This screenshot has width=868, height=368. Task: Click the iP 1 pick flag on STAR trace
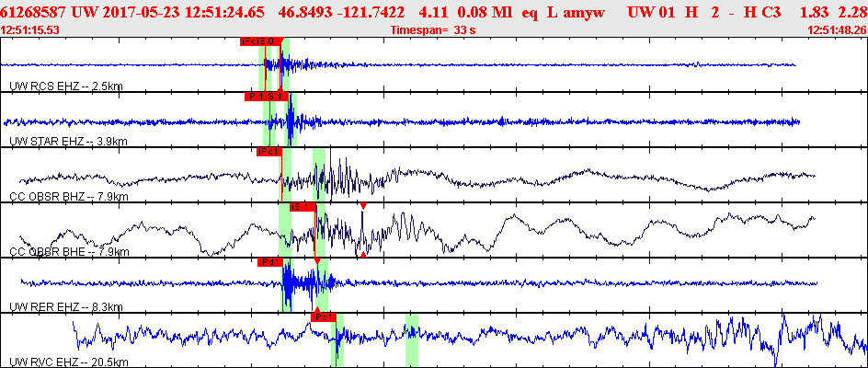(x=254, y=97)
